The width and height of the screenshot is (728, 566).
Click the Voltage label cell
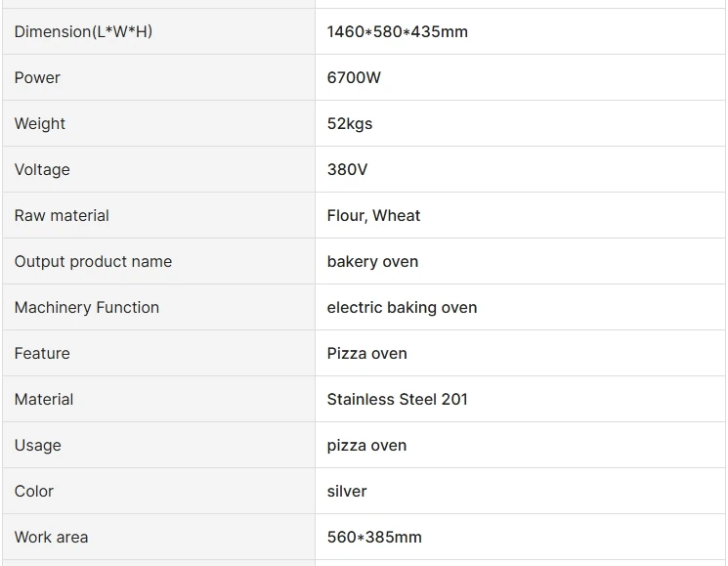tap(42, 169)
